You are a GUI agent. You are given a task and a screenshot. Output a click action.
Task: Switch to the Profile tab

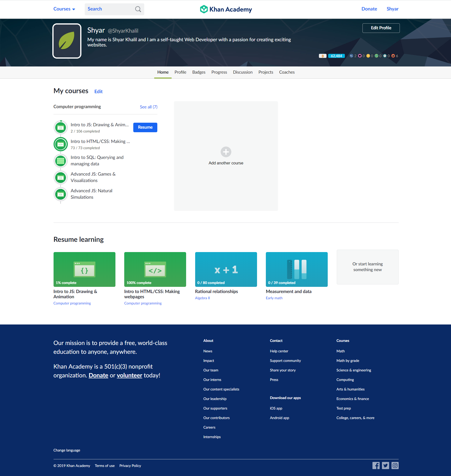click(180, 72)
